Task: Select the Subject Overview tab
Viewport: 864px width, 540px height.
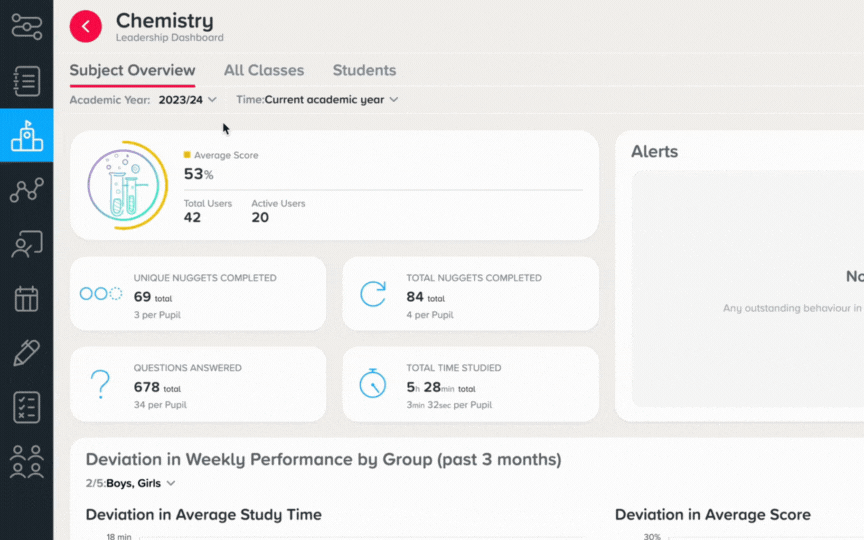Action: click(x=132, y=71)
